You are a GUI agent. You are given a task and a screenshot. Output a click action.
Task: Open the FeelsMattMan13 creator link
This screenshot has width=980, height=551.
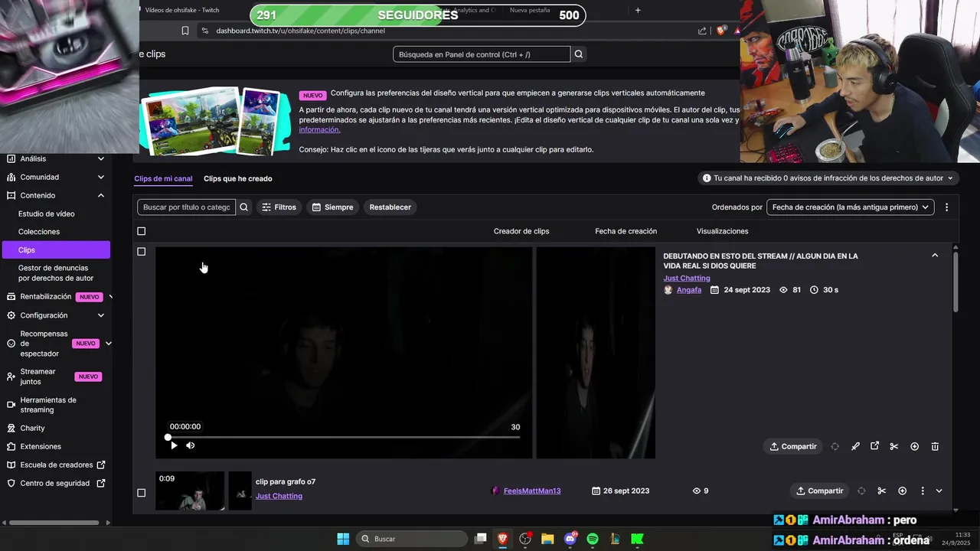[532, 491]
